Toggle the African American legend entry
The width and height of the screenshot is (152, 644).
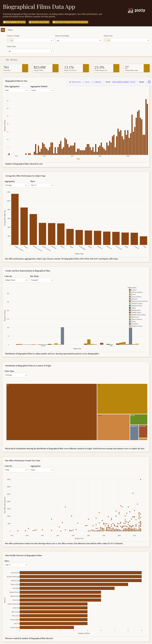[135, 292]
